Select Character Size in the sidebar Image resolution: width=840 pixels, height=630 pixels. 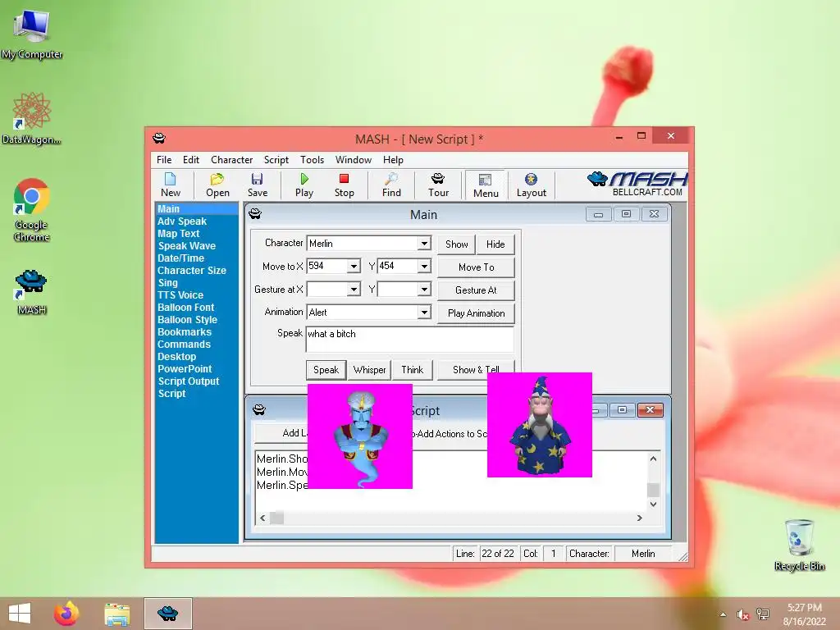point(191,271)
